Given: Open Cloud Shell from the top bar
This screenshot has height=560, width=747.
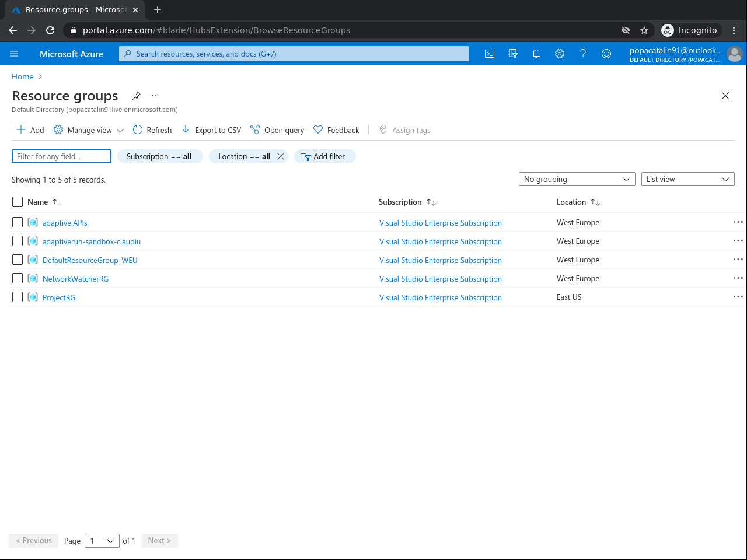Looking at the screenshot, I should [x=489, y=53].
